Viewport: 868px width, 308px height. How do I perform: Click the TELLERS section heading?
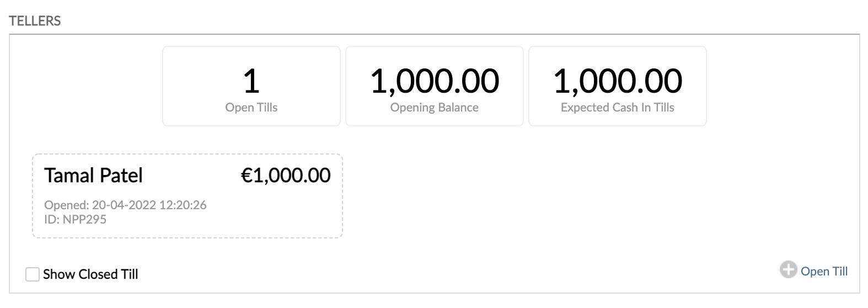coord(35,21)
